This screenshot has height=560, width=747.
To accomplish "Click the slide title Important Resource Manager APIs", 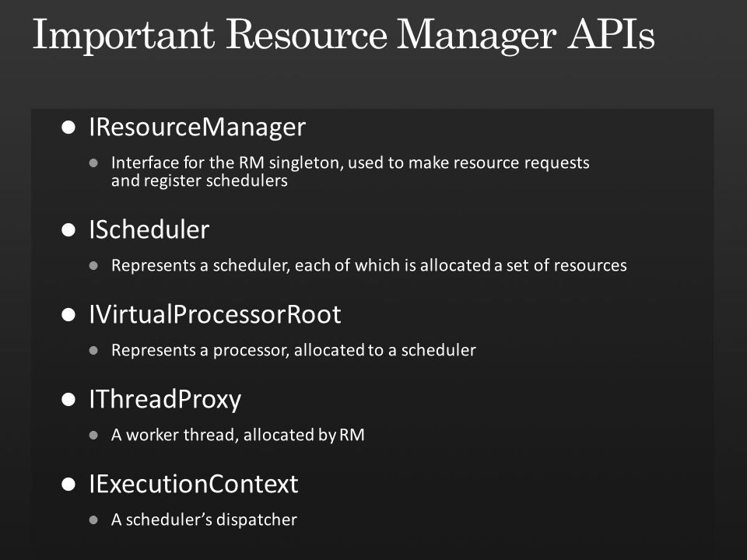I will click(343, 35).
